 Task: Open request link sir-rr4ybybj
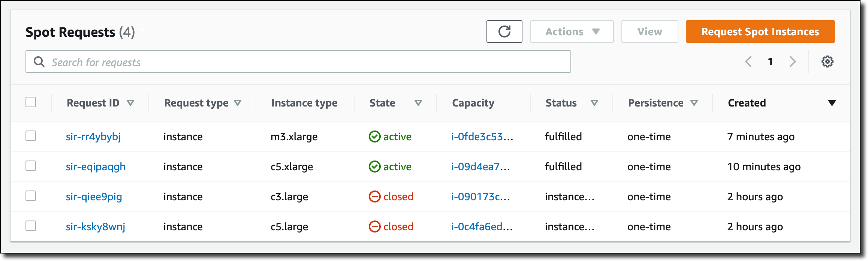coord(93,137)
